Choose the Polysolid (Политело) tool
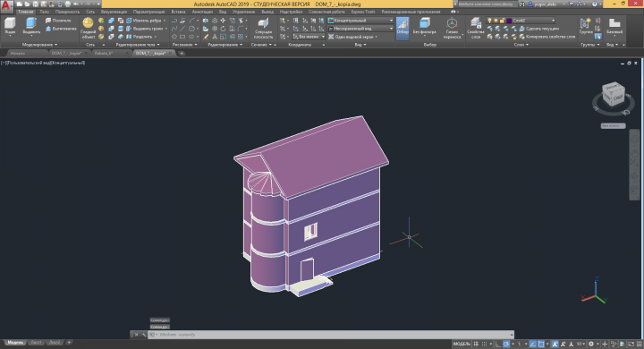The height and width of the screenshot is (349, 644). click(x=58, y=21)
